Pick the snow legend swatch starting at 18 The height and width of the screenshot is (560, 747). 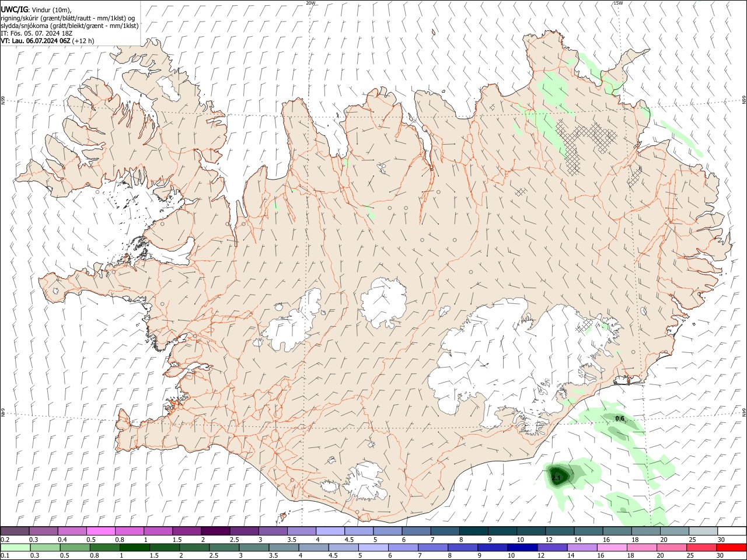[x=645, y=531]
